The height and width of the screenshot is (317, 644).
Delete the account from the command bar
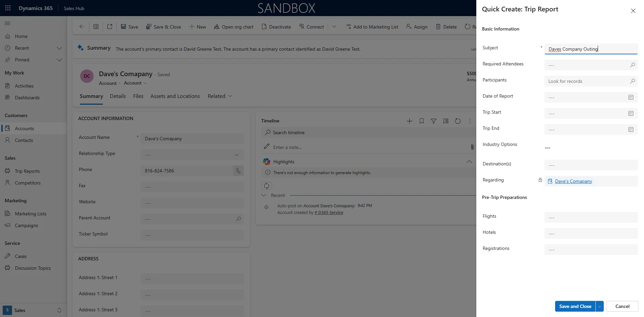pyautogui.click(x=446, y=27)
